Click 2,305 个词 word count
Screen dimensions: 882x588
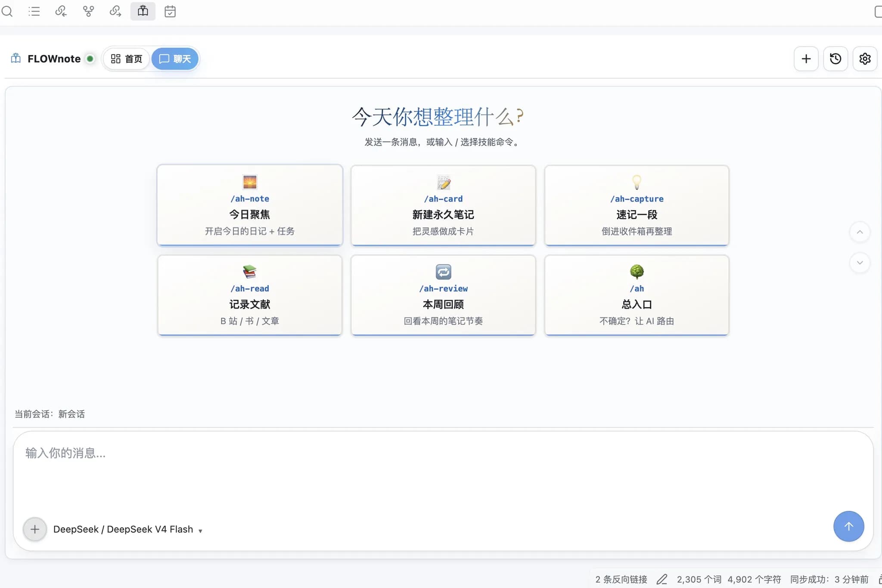point(699,579)
